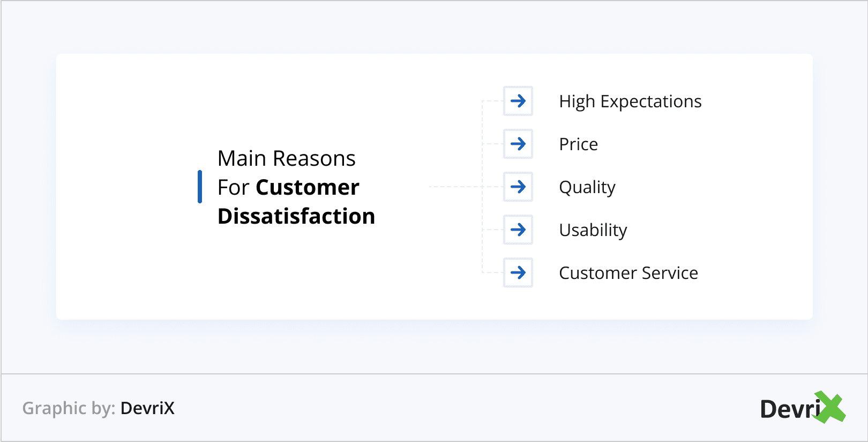Select the bold word Dissatisfaction
The width and height of the screenshot is (868, 442).
point(296,216)
